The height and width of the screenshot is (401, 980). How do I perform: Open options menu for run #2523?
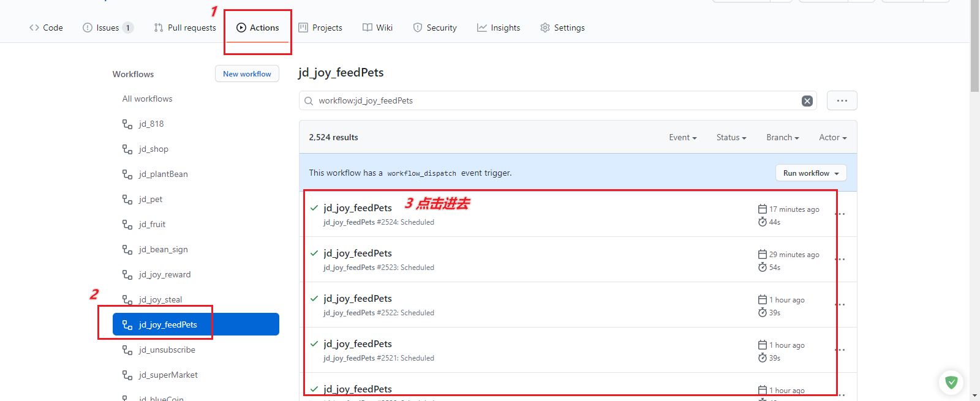click(840, 260)
